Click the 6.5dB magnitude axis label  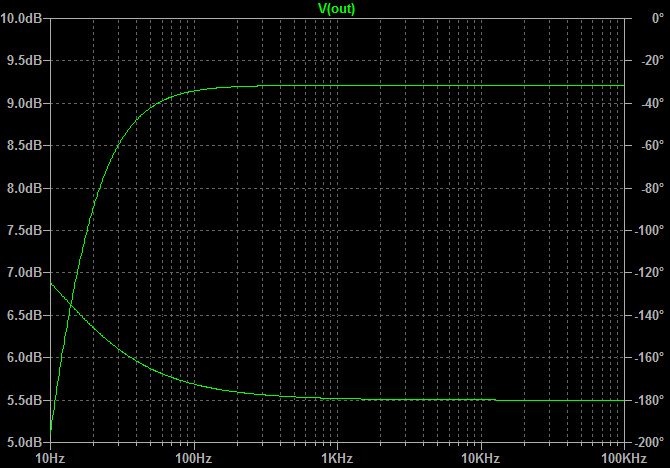pos(24,315)
